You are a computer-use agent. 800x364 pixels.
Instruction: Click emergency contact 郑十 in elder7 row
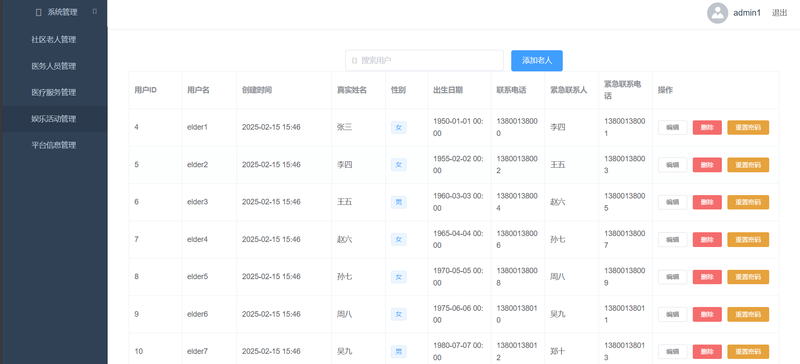[558, 351]
